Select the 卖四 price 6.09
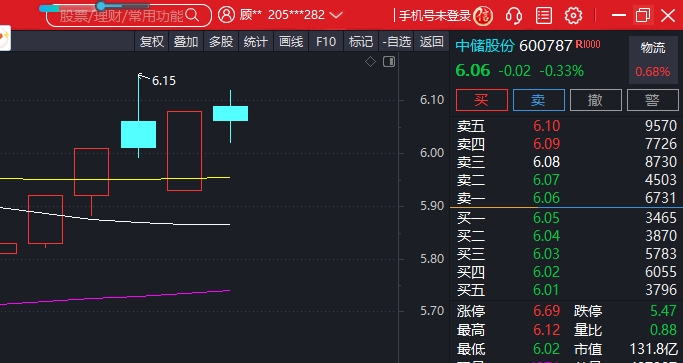Screen dimensions: 683x363 547,144
